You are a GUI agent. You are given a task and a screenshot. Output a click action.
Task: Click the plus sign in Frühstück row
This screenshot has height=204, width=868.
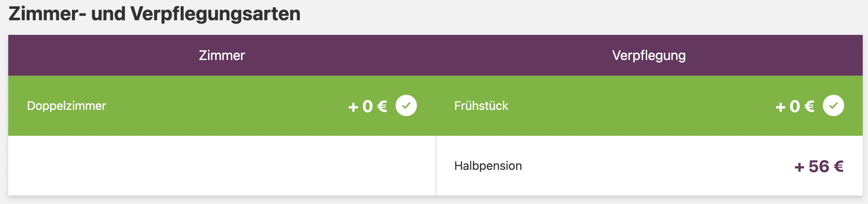click(780, 108)
